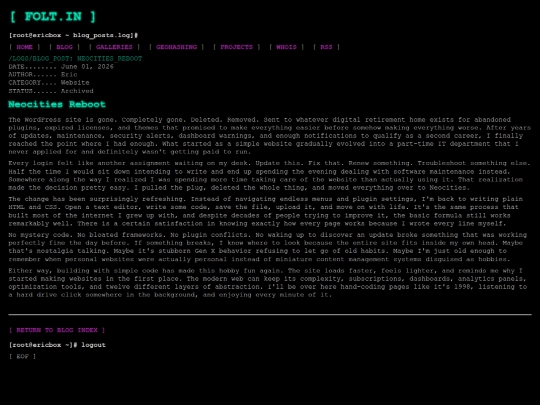Screen dimensions: 540x405
Task: Click the CATEGORY Website line
Action: pyautogui.click(x=49, y=83)
